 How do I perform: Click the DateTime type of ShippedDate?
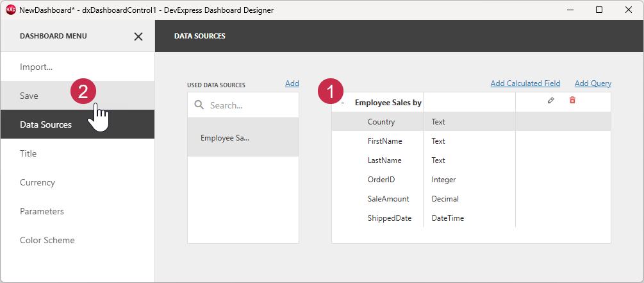[x=448, y=218]
